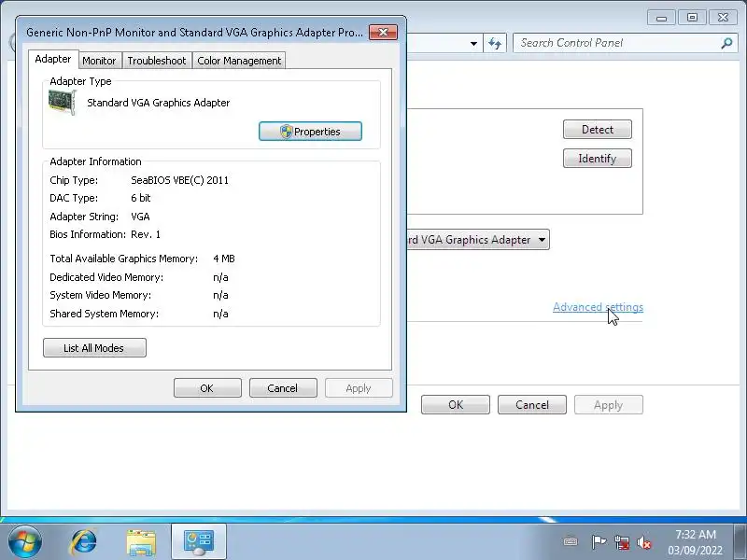The width and height of the screenshot is (747, 560).
Task: Maximize the Control Panel window
Action: (692, 18)
